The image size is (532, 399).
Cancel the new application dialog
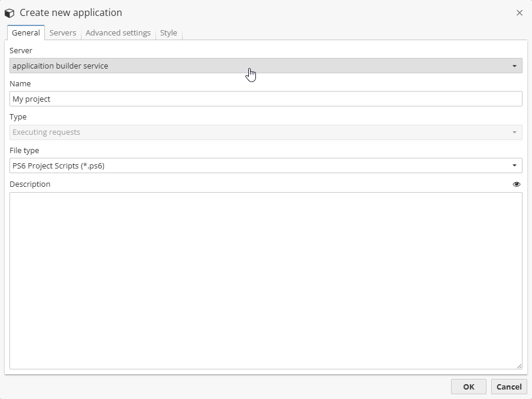pyautogui.click(x=508, y=387)
